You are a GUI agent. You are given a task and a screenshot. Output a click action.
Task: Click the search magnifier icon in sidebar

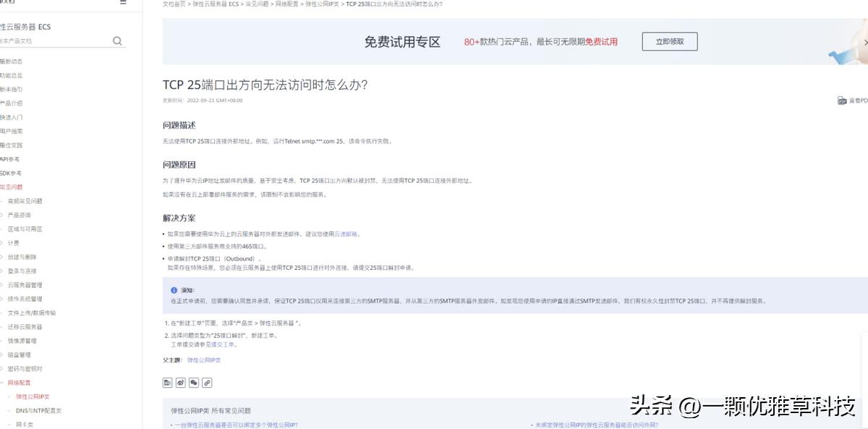(x=117, y=41)
